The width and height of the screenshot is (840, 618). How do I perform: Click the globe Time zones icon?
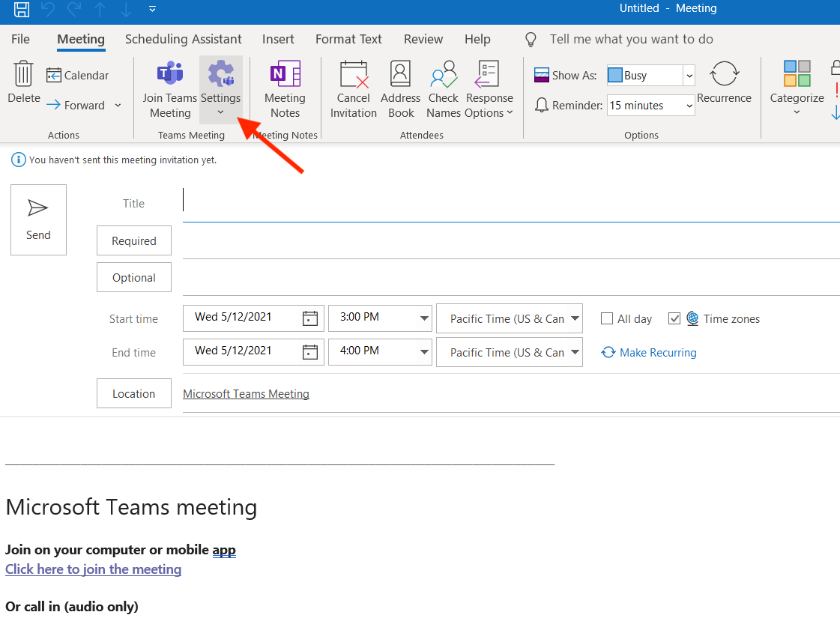(692, 318)
